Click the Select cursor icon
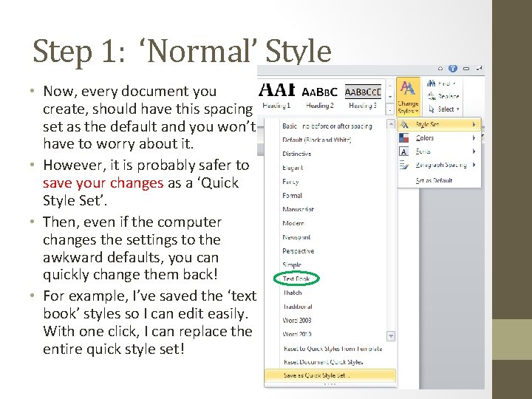Viewport: 532px width, 399px height. (432, 109)
